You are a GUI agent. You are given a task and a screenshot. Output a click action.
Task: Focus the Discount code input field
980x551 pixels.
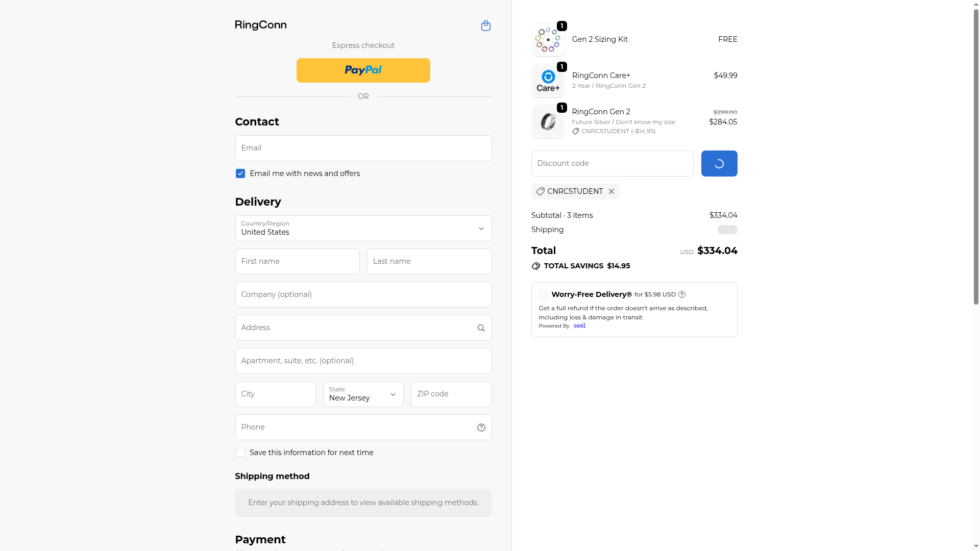tap(612, 163)
